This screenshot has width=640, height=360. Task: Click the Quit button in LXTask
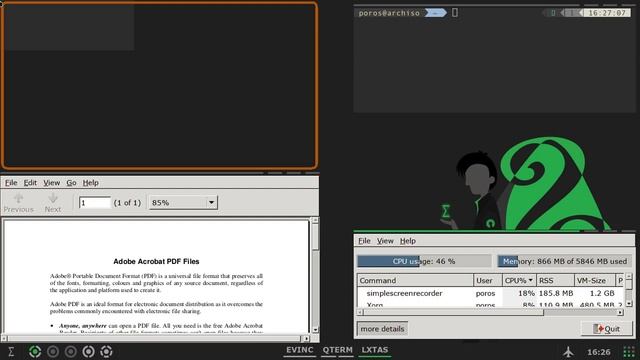coord(607,329)
